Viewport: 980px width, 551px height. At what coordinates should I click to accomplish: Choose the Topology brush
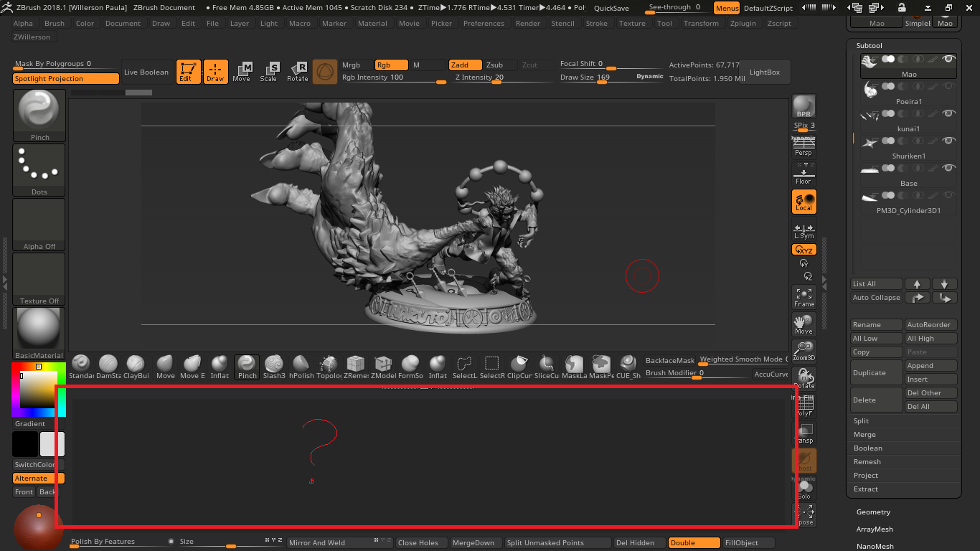coord(329,367)
